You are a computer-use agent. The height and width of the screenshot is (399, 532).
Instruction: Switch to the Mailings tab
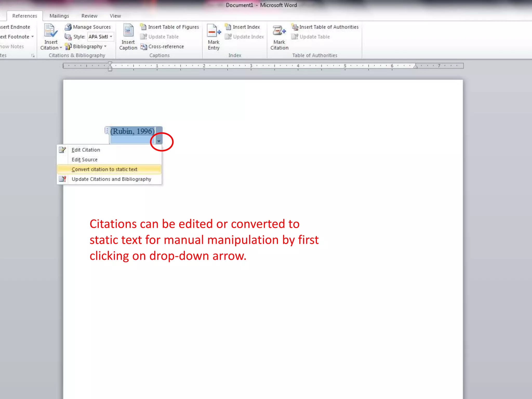[x=59, y=16]
